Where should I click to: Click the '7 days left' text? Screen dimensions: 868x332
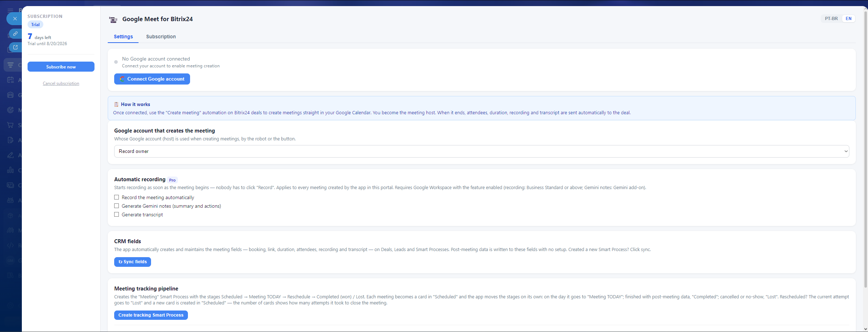(39, 37)
